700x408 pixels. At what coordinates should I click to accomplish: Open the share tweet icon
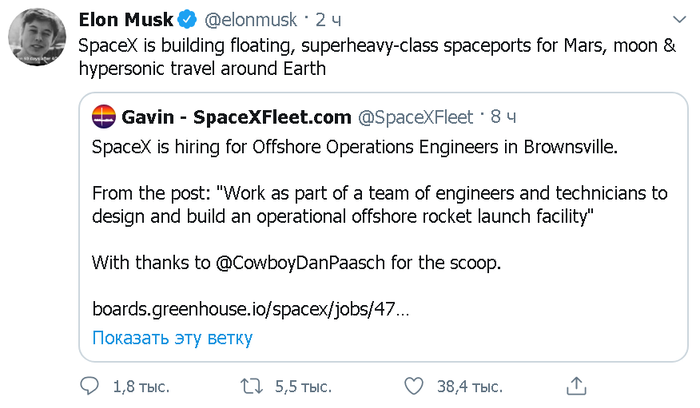576,385
